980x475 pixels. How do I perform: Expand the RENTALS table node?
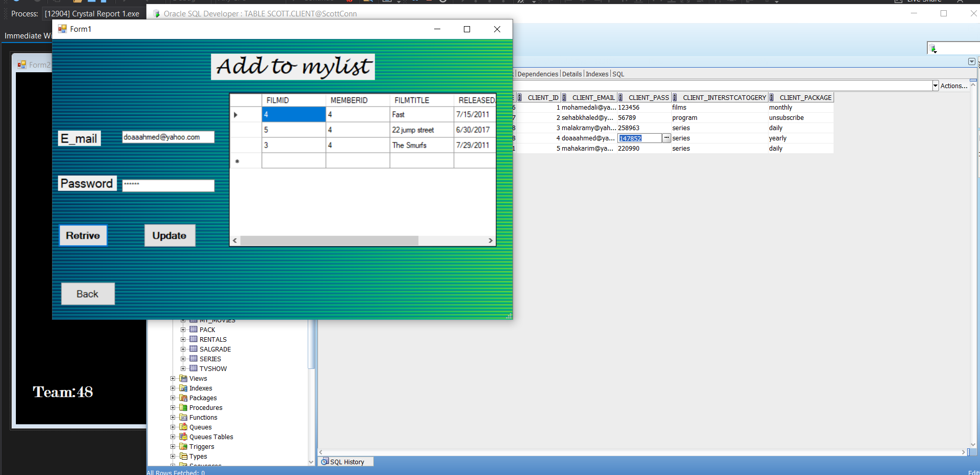pos(184,339)
